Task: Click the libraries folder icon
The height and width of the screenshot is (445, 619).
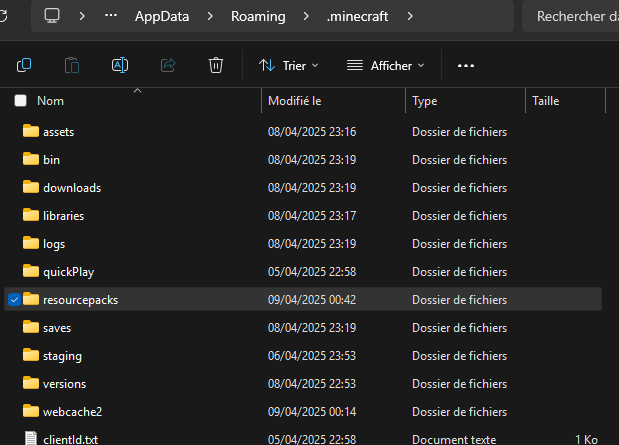Action: 31,215
